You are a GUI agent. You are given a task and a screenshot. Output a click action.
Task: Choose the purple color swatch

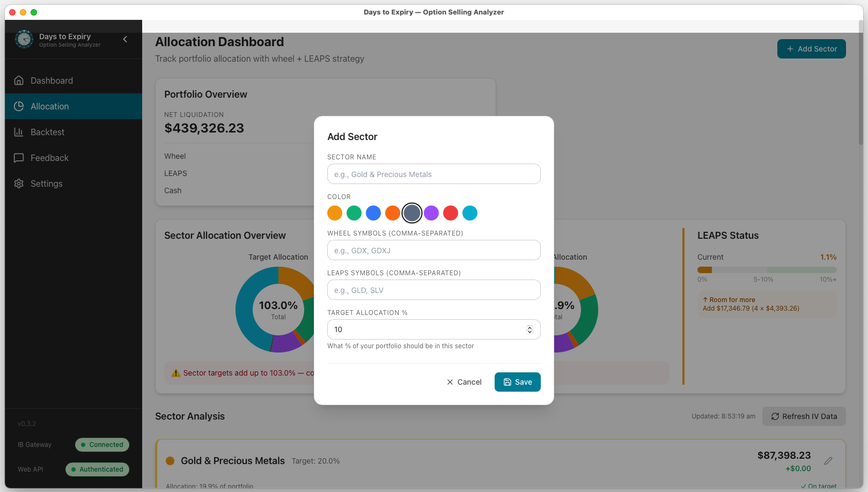pos(431,213)
